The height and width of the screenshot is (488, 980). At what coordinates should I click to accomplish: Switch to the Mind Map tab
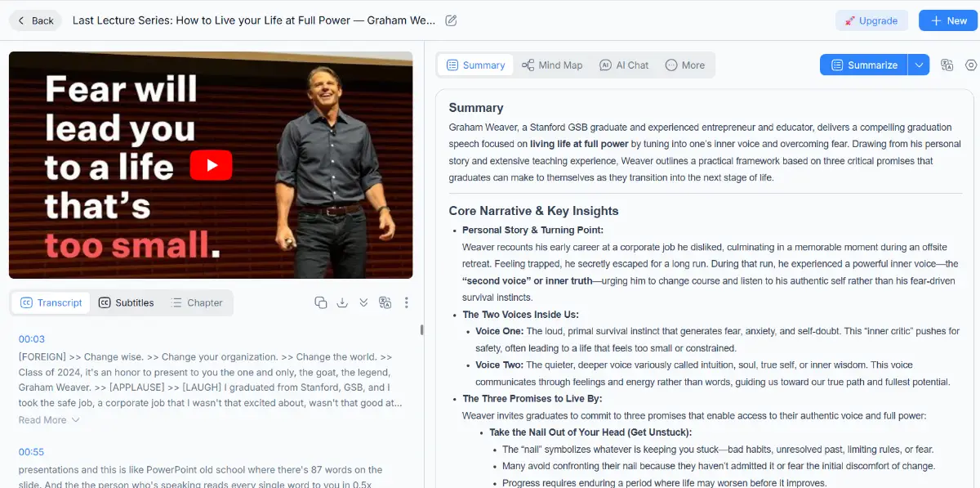[x=552, y=65]
